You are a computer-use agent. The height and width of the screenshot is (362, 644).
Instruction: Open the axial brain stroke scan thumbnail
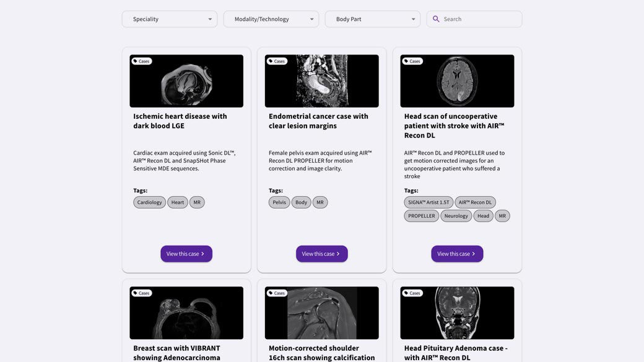pos(457,81)
